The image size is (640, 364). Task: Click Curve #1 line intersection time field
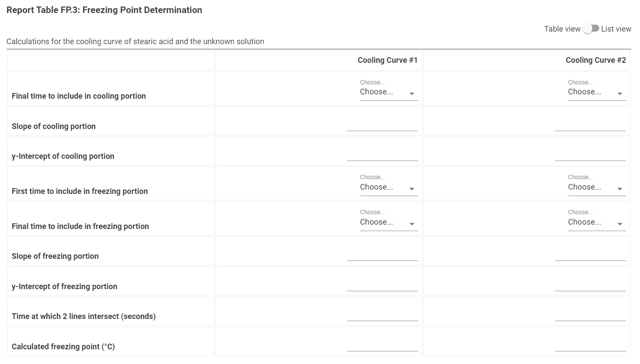point(382,316)
